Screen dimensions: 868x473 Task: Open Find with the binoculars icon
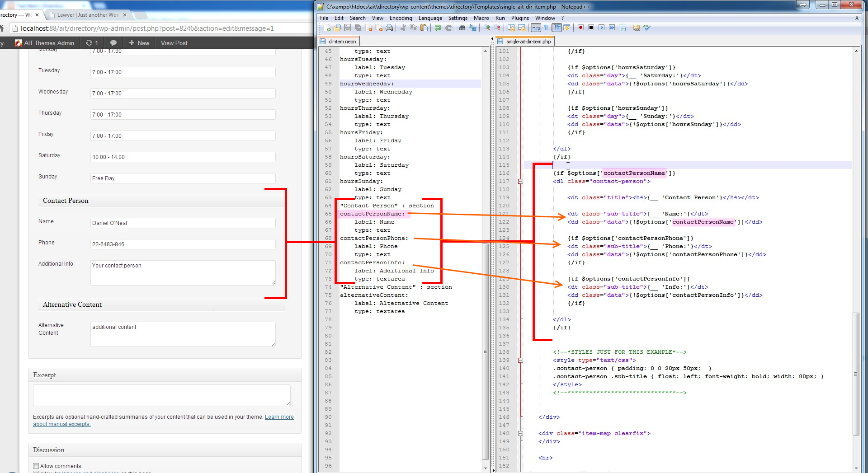tap(462, 28)
